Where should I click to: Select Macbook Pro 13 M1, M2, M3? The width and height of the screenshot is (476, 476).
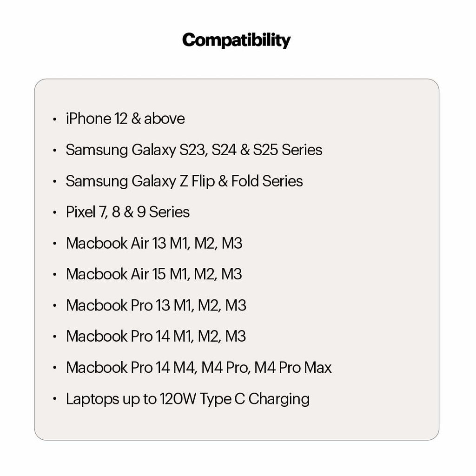(156, 305)
